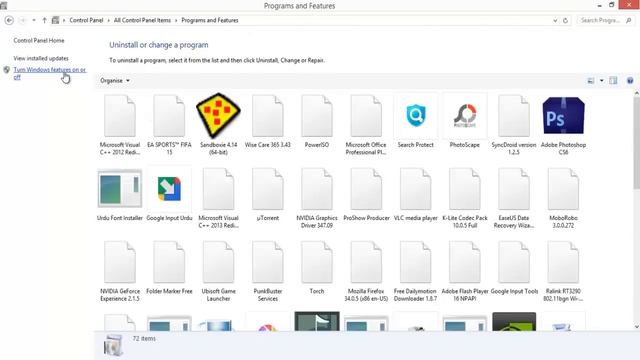Select the SyncDroid version 1.2.5 icon
Image resolution: width=640 pixels, height=360 pixels.
pos(514,116)
